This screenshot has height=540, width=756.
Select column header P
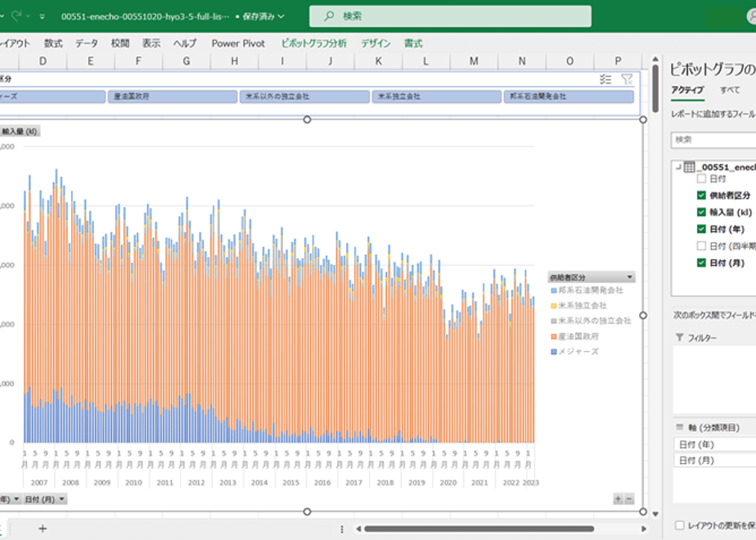618,61
